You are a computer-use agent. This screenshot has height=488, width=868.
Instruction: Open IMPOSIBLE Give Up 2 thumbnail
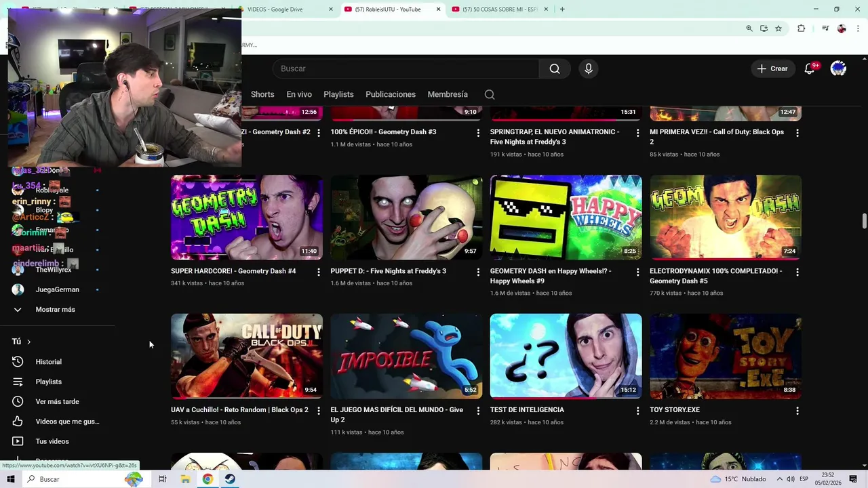point(406,356)
